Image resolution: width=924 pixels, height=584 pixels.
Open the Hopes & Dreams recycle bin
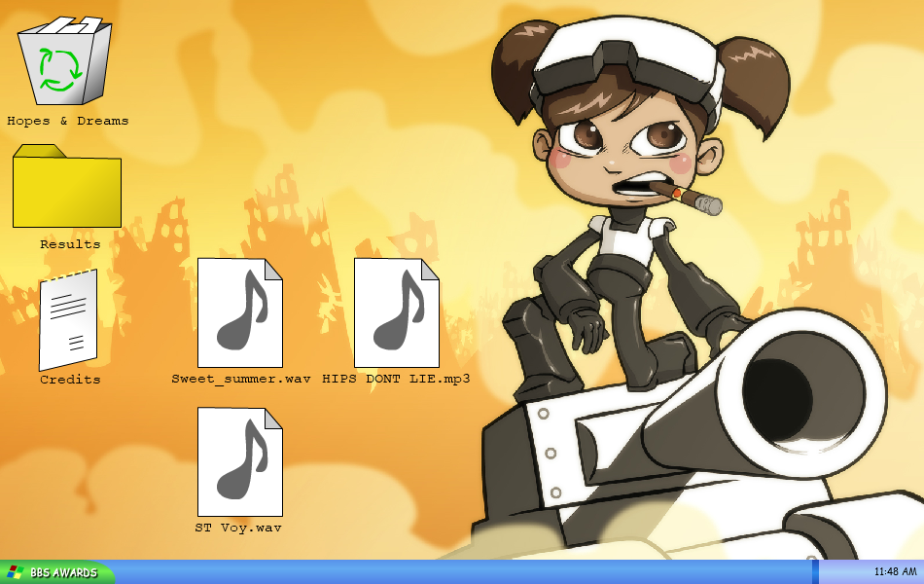[x=65, y=60]
